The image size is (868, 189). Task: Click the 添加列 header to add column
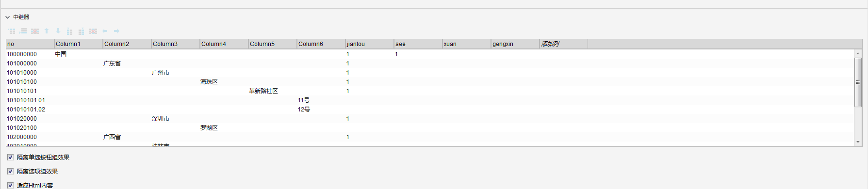click(x=564, y=44)
